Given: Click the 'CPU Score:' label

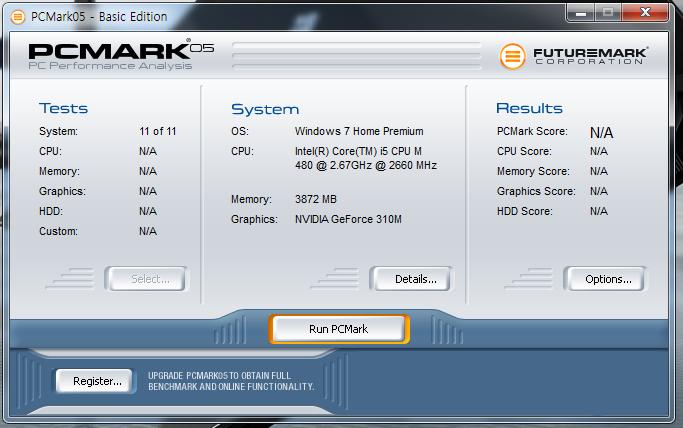Looking at the screenshot, I should pyautogui.click(x=524, y=152).
